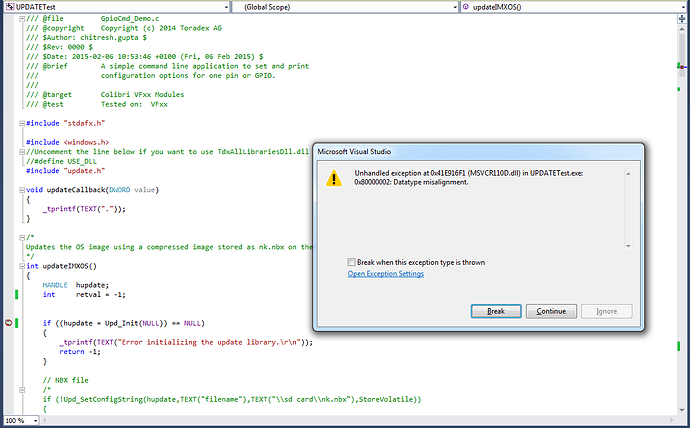This screenshot has width=690, height=428.
Task: Click the '@target Colibri VFxx Modules' comment
Action: click(105, 95)
